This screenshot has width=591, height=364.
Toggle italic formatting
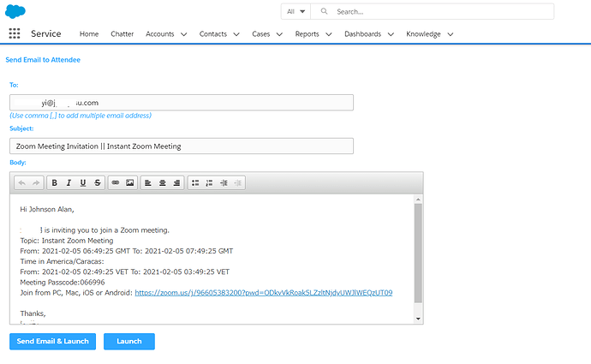coord(69,182)
